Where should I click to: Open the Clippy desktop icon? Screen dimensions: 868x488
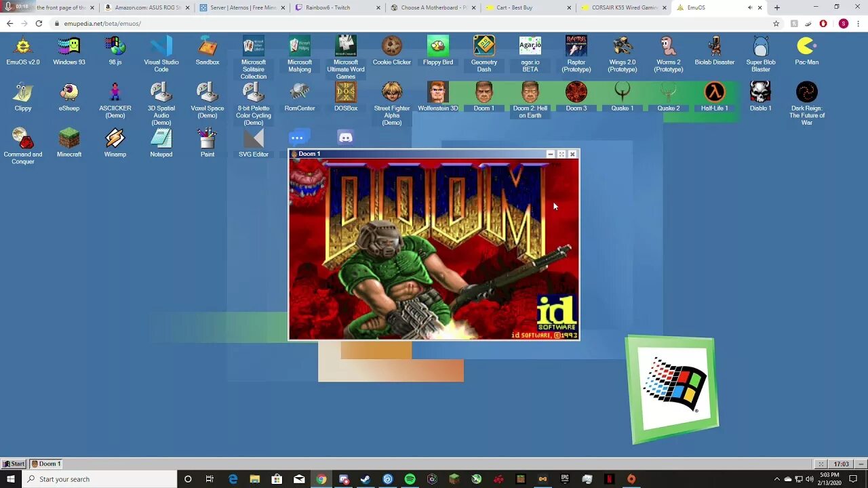point(23,97)
